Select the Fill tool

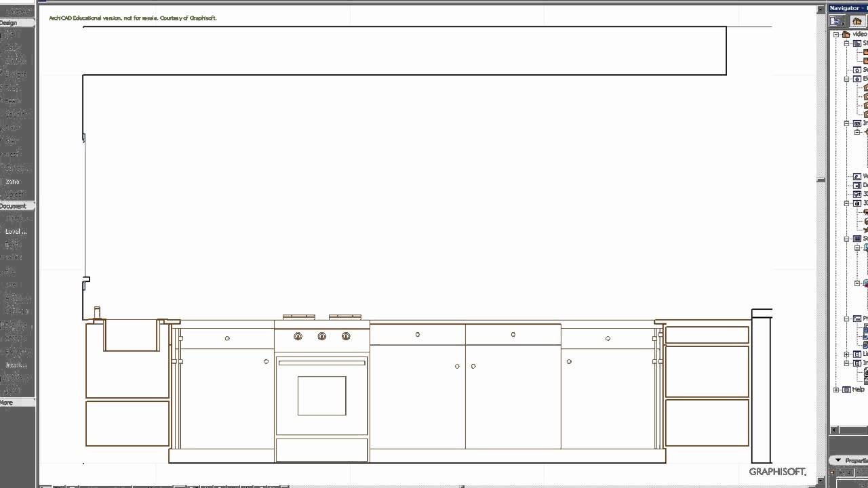[17, 271]
